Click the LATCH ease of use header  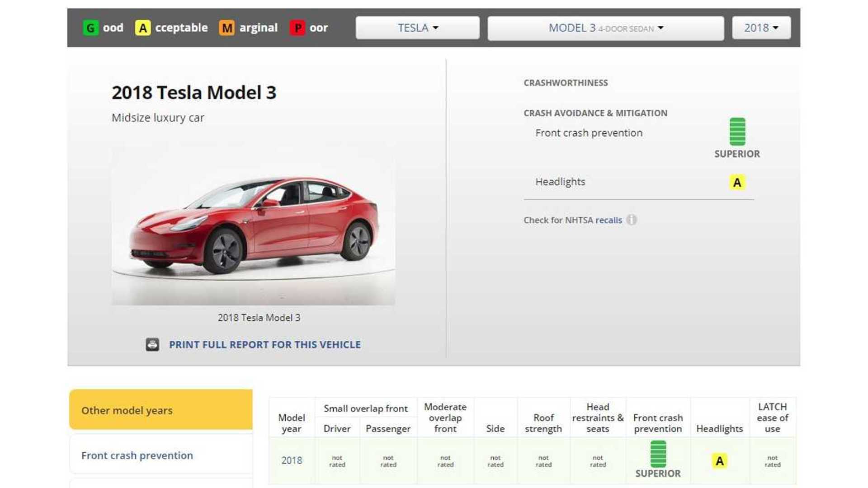[x=773, y=418]
